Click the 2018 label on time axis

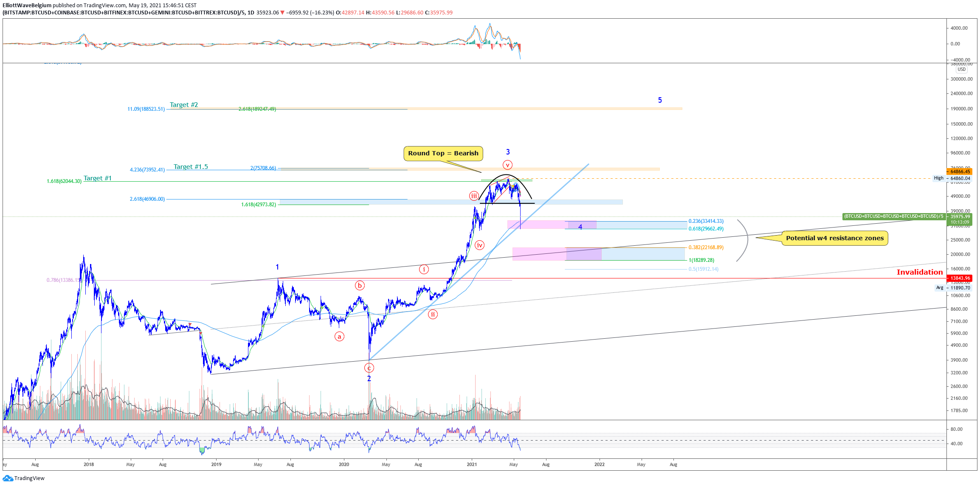pyautogui.click(x=89, y=464)
